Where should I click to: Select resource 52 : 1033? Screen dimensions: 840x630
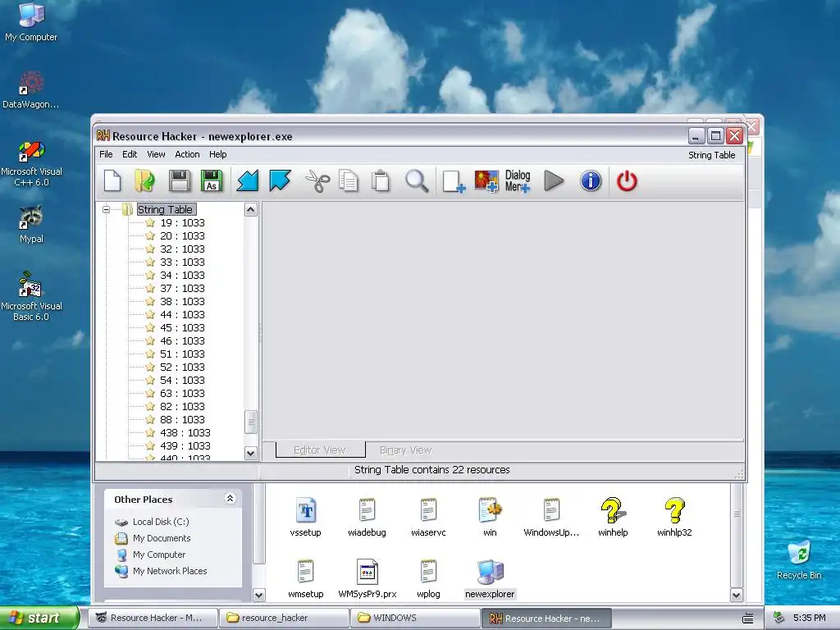[x=182, y=367]
